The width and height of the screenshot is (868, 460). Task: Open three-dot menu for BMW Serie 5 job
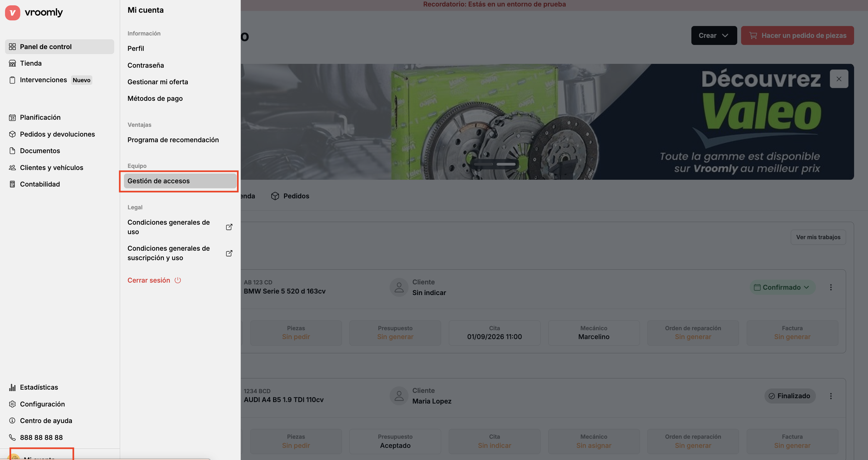(831, 287)
